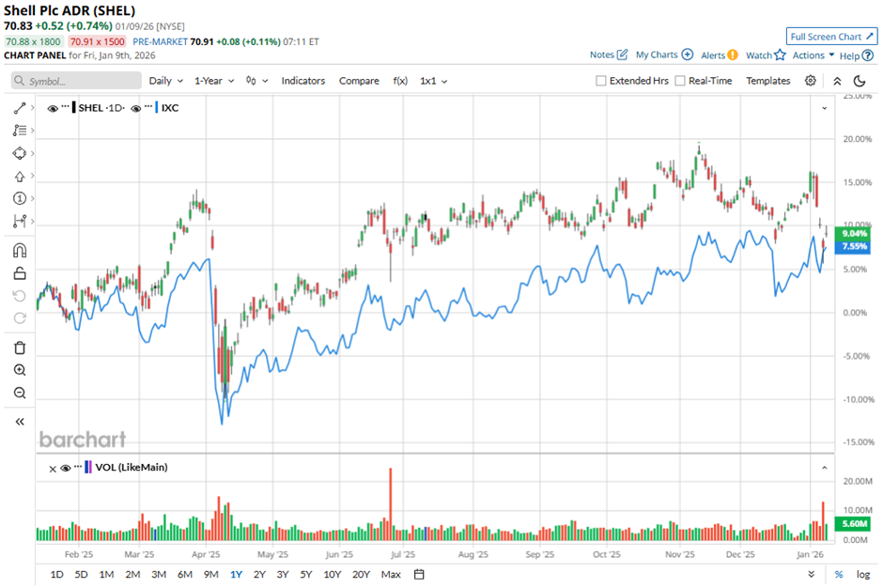Select the 20Y time range
Image resolution: width=883 pixels, height=588 pixels.
pyautogui.click(x=361, y=575)
